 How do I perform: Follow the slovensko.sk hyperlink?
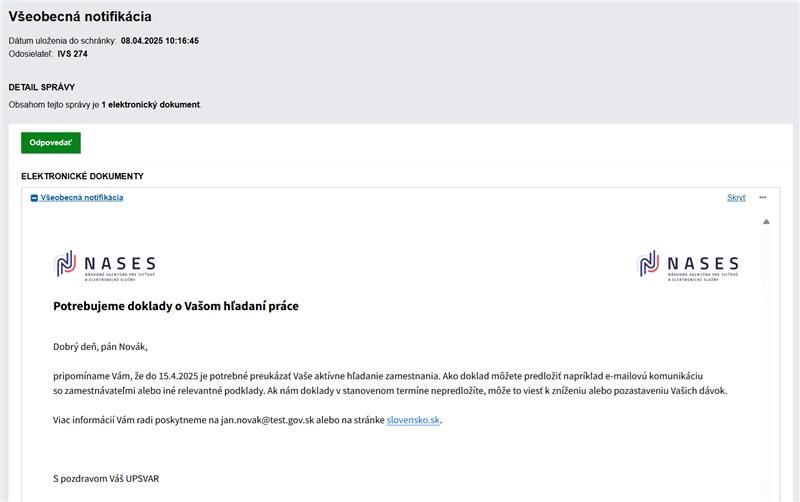413,420
